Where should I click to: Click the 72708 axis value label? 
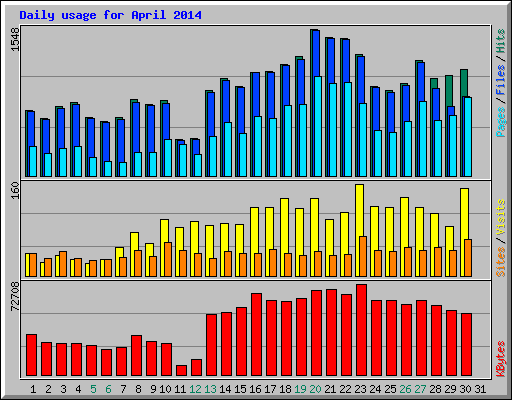click(15, 297)
